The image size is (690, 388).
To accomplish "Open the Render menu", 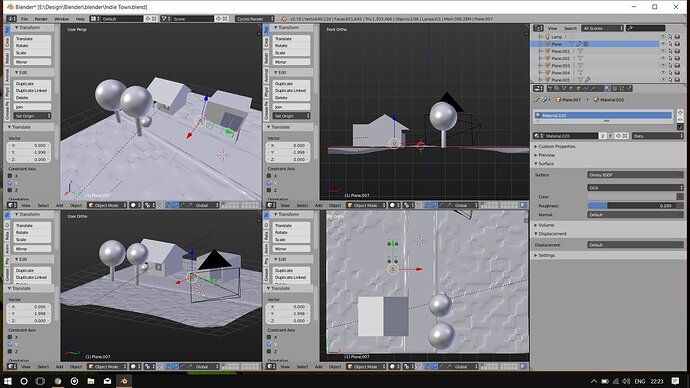I will click(x=41, y=19).
